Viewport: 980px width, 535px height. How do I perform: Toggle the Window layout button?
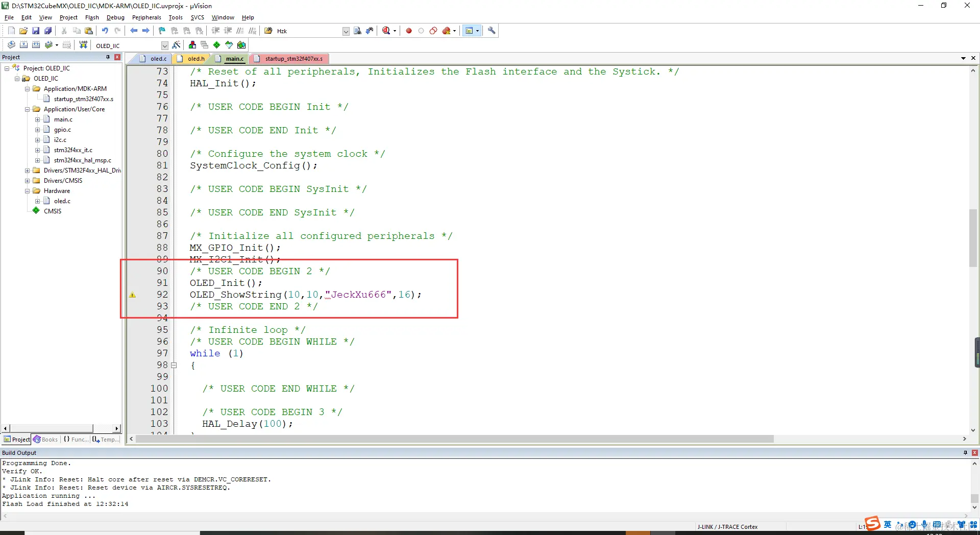469,31
